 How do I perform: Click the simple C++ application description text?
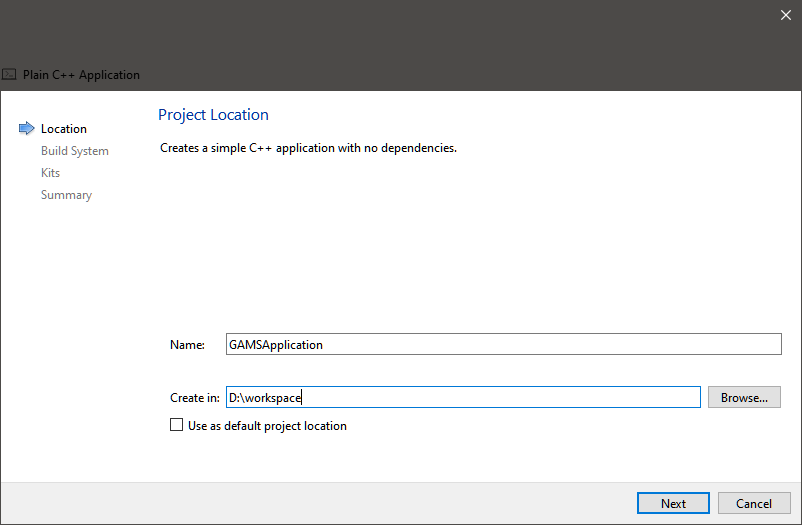pyautogui.click(x=308, y=148)
